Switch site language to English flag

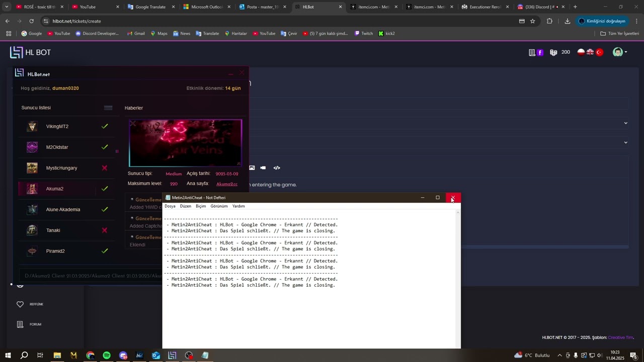pos(590,52)
